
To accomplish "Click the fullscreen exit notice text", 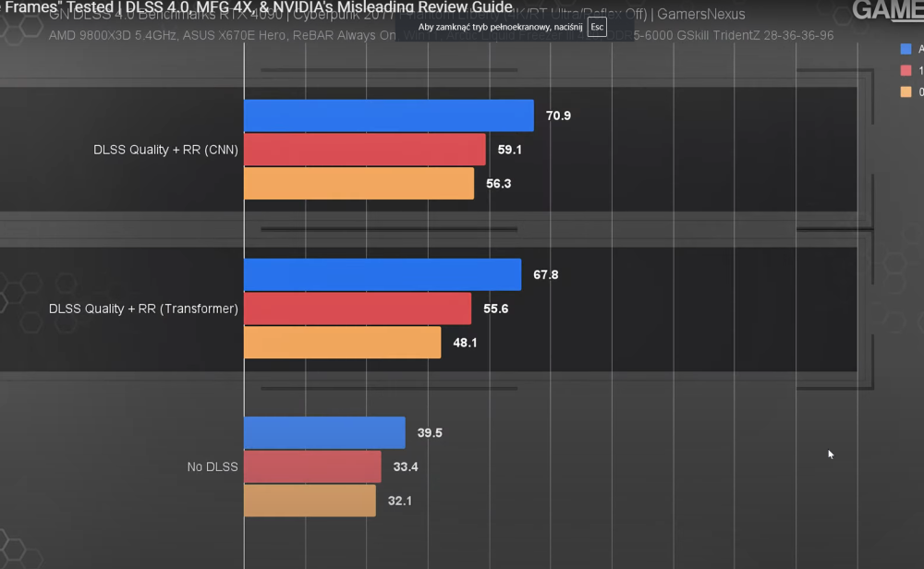I will [500, 27].
